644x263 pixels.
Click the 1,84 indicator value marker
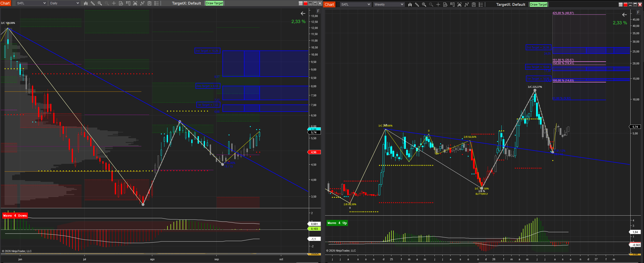pyautogui.click(x=635, y=232)
